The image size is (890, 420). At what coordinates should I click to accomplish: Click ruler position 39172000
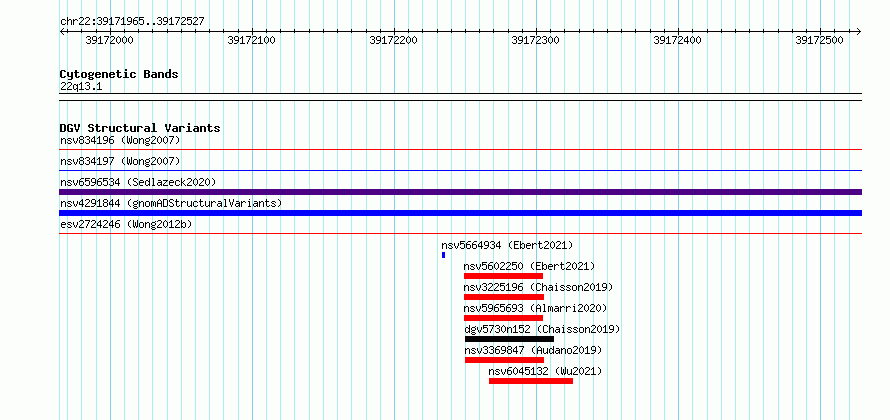[108, 40]
